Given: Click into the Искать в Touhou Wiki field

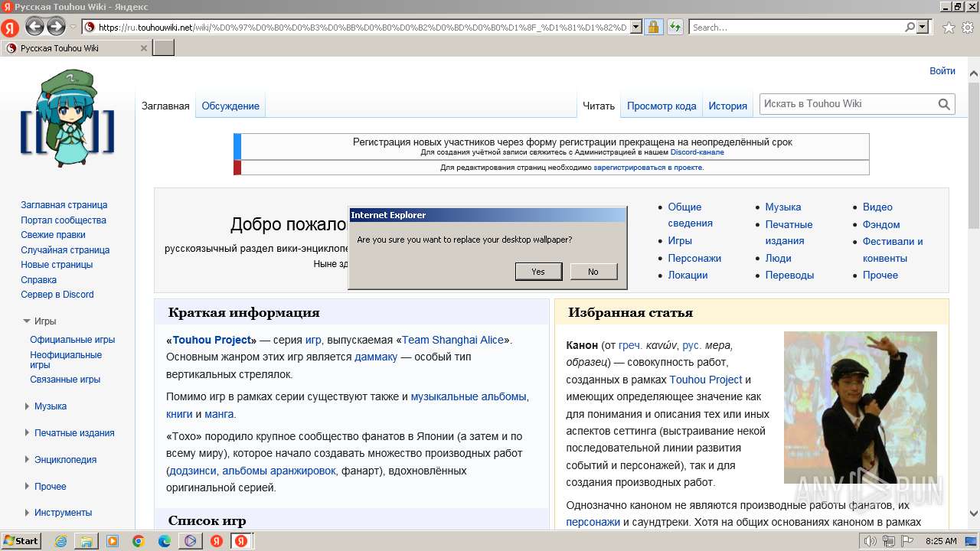Looking at the screenshot, I should [848, 104].
